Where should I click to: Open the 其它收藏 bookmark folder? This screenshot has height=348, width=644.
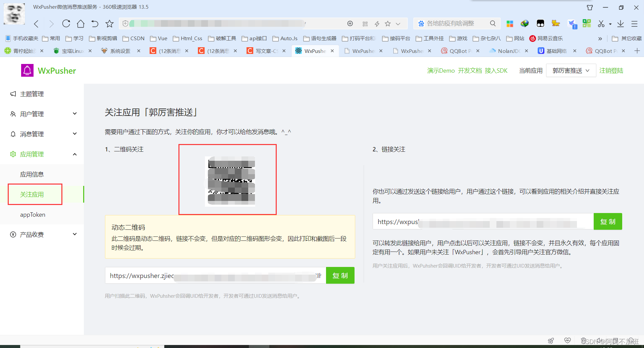click(x=627, y=39)
